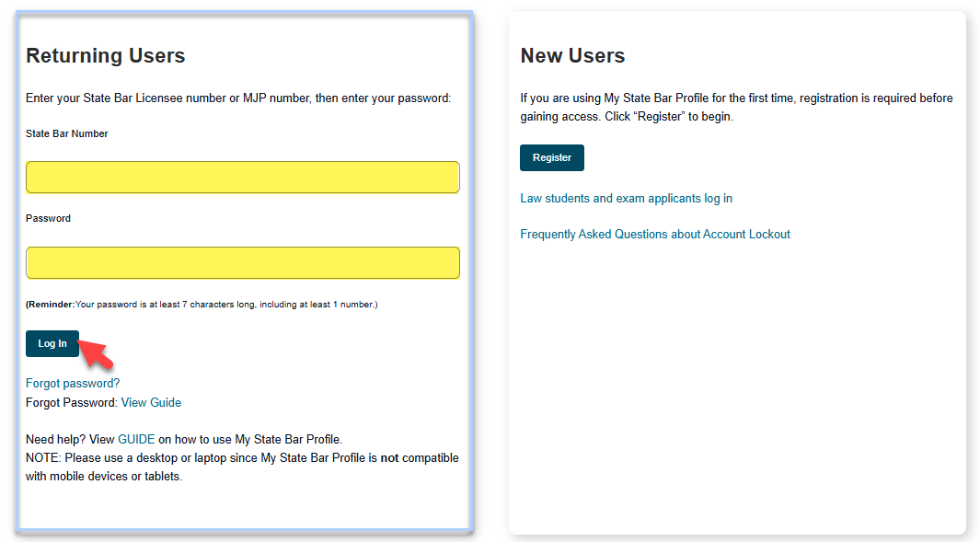Click the NOTE about desktop or laptop use
The height and width of the screenshot is (542, 980).
tap(242, 467)
